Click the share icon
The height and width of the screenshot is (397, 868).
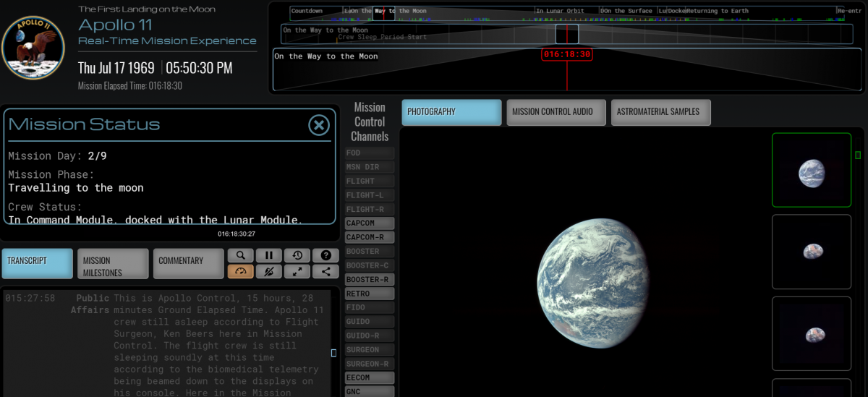(325, 272)
